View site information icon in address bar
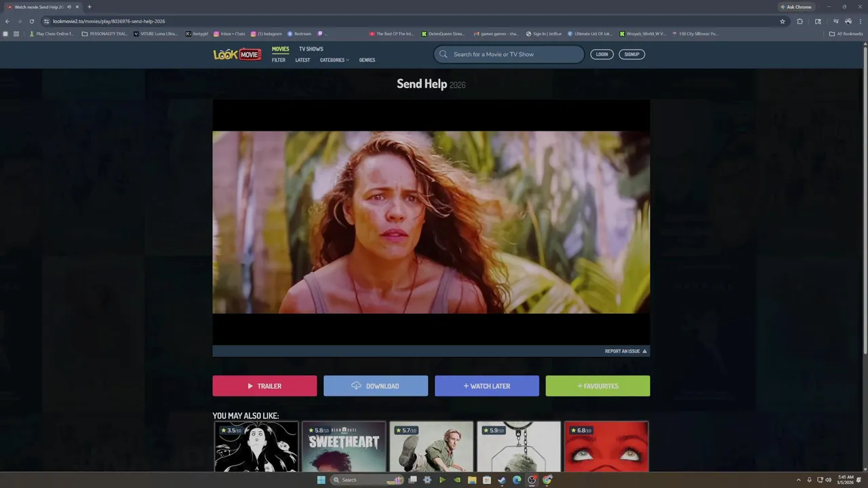 click(x=46, y=21)
